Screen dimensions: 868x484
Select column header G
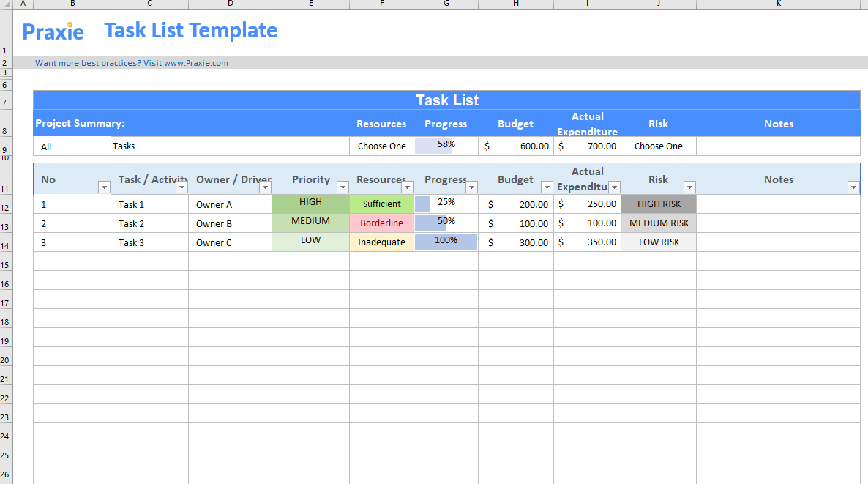click(x=446, y=4)
